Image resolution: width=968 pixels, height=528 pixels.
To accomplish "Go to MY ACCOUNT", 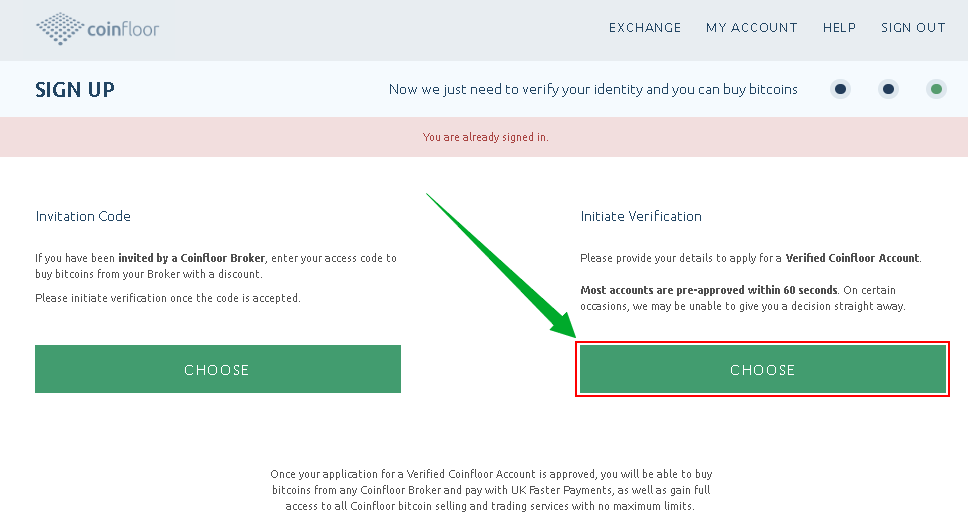I will 751,28.
